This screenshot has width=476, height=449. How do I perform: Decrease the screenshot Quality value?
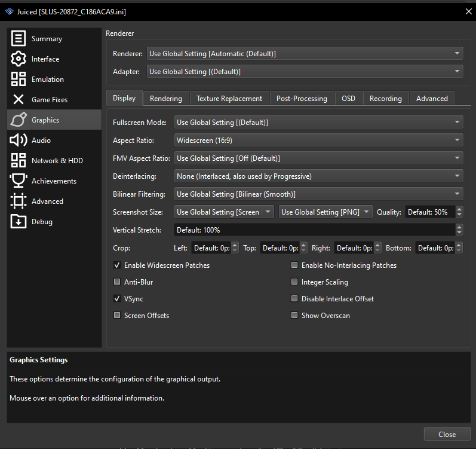point(459,215)
